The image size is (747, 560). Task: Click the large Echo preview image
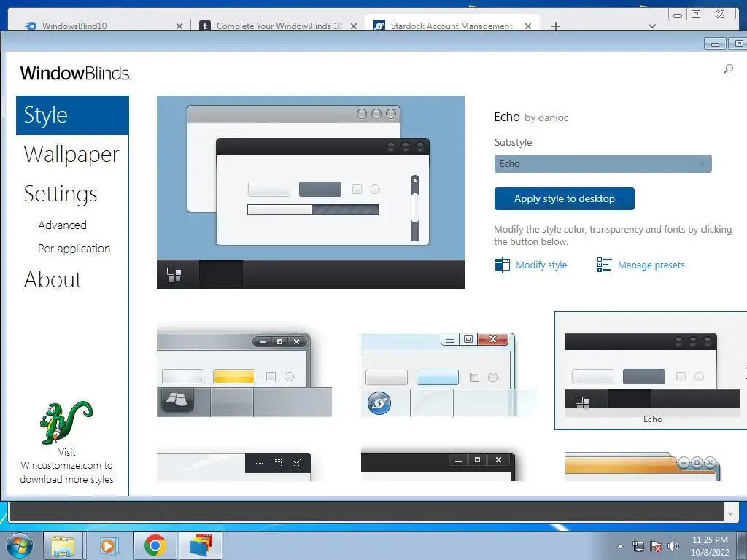point(311,192)
